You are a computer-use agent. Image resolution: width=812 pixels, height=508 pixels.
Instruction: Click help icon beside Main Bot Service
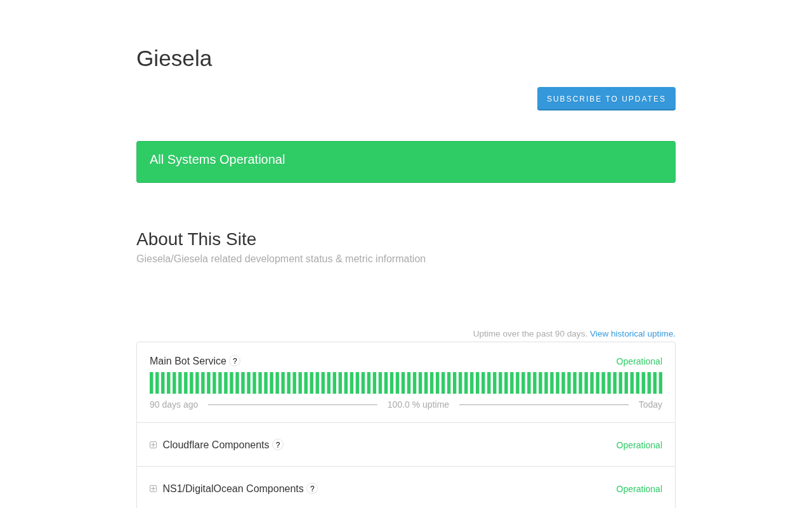(235, 361)
